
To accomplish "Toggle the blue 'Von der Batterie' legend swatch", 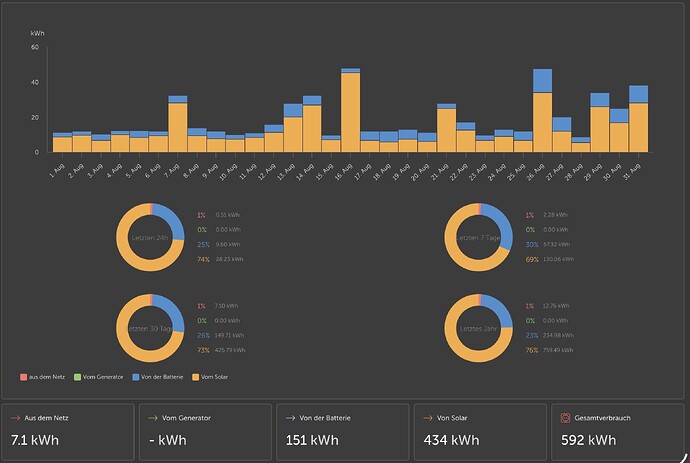I will point(136,377).
